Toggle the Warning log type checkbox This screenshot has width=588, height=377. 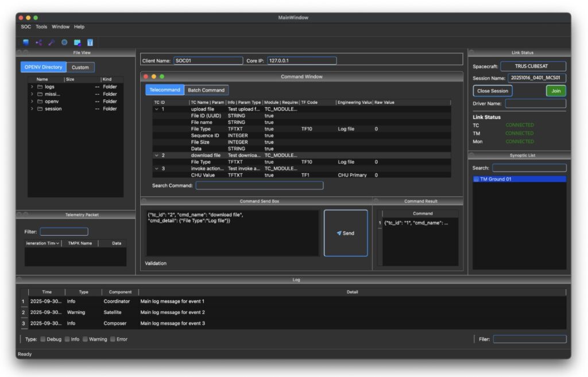85,339
